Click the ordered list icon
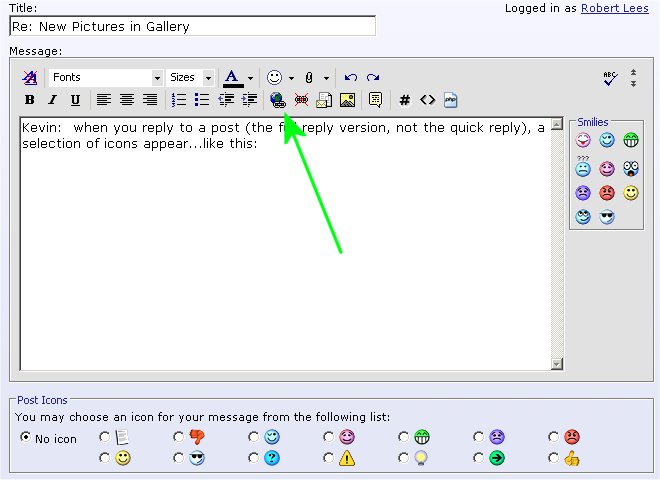This screenshot has width=660, height=480. 179,100
